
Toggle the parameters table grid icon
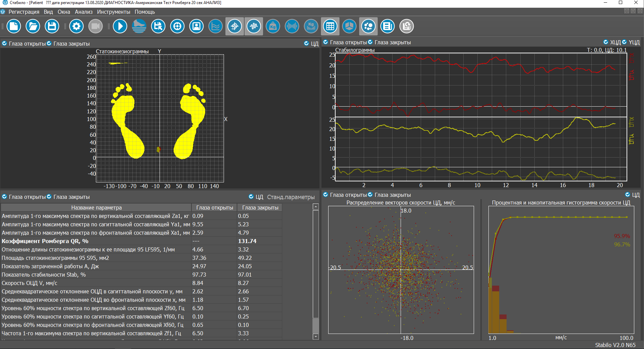[x=330, y=26]
